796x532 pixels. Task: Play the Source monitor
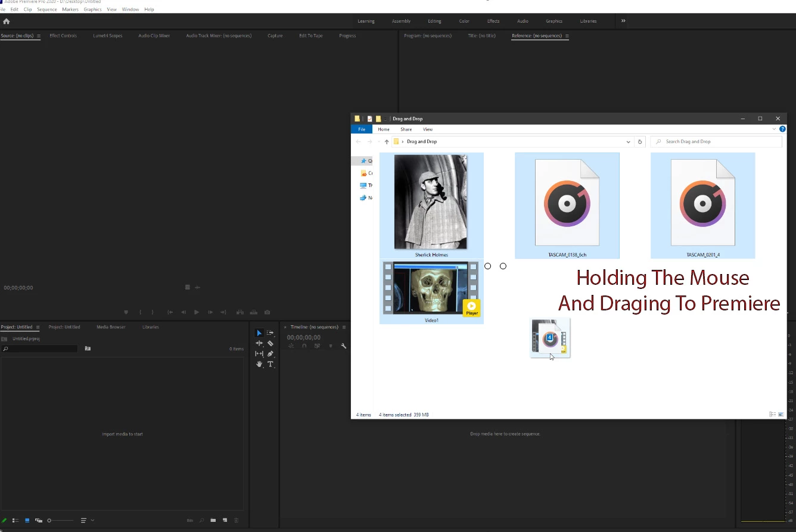click(x=197, y=312)
